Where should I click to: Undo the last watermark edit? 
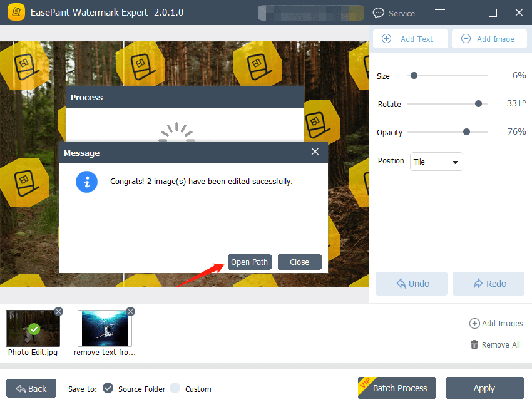[x=411, y=283]
